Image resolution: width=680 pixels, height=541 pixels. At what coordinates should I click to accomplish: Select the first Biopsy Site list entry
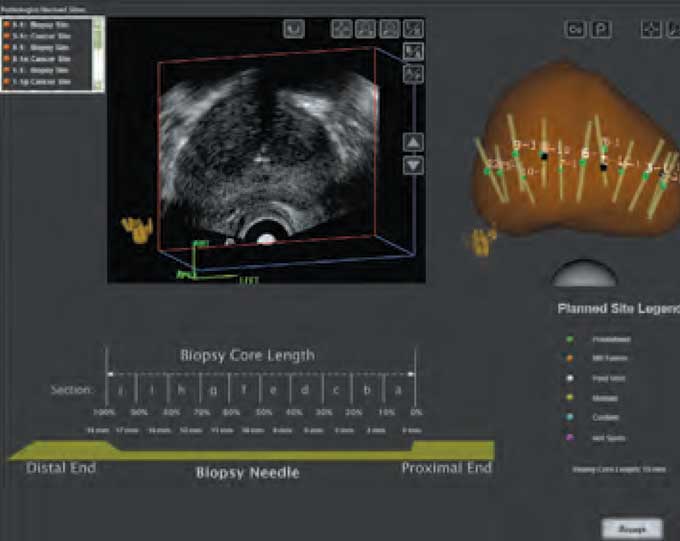pyautogui.click(x=47, y=25)
